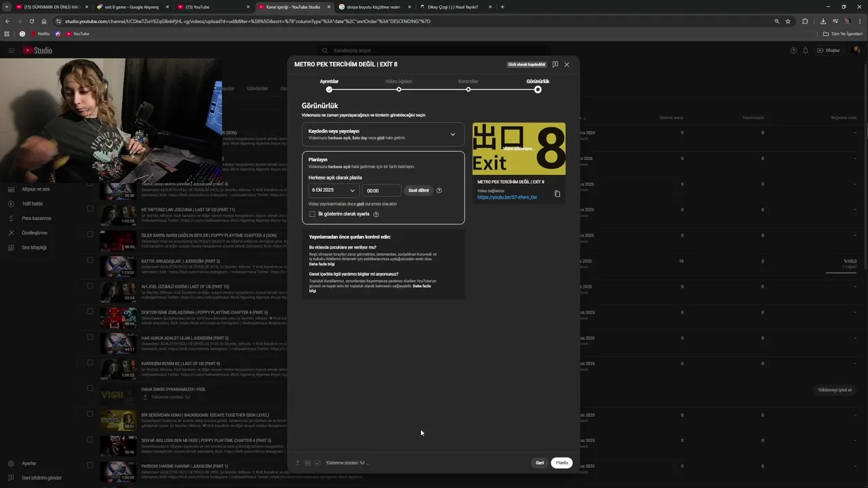Go to the Kontroller step
The width and height of the screenshot is (868, 488).
[468, 85]
